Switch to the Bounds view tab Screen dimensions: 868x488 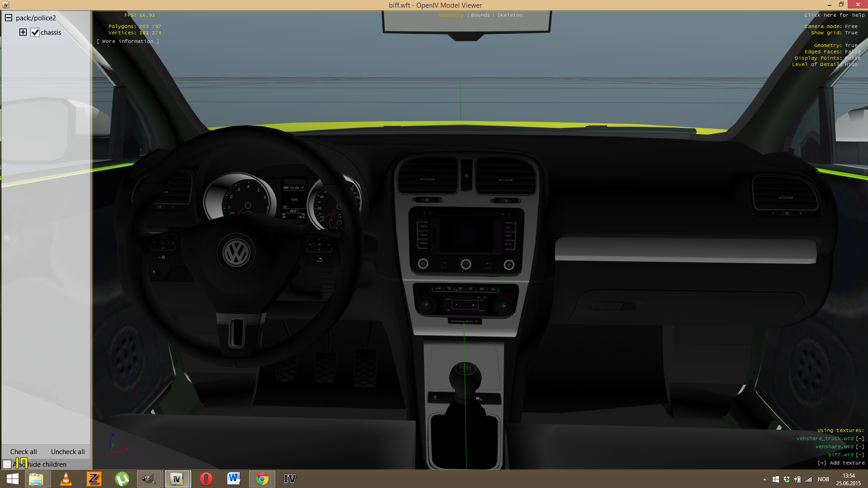click(480, 15)
